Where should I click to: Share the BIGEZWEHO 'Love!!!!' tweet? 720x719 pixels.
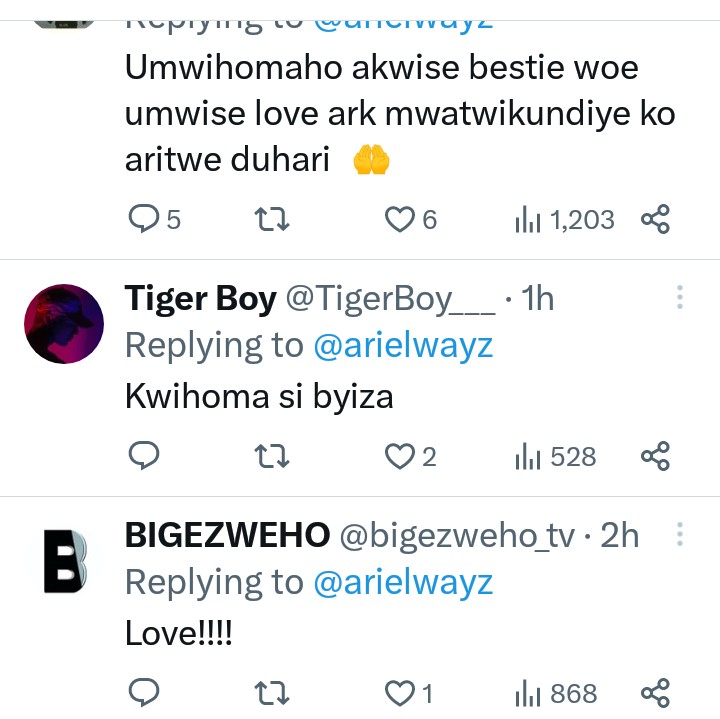[x=654, y=692]
